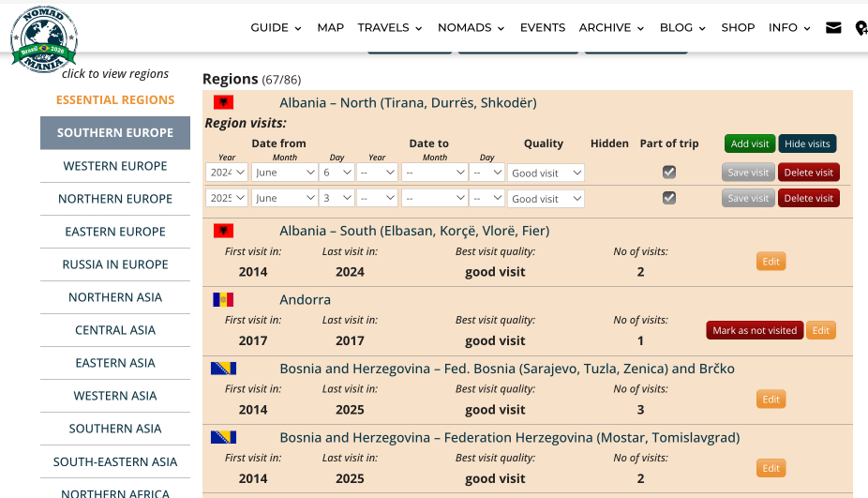The image size is (868, 498).
Task: Click the Albania South flag icon
Action: pos(223,231)
